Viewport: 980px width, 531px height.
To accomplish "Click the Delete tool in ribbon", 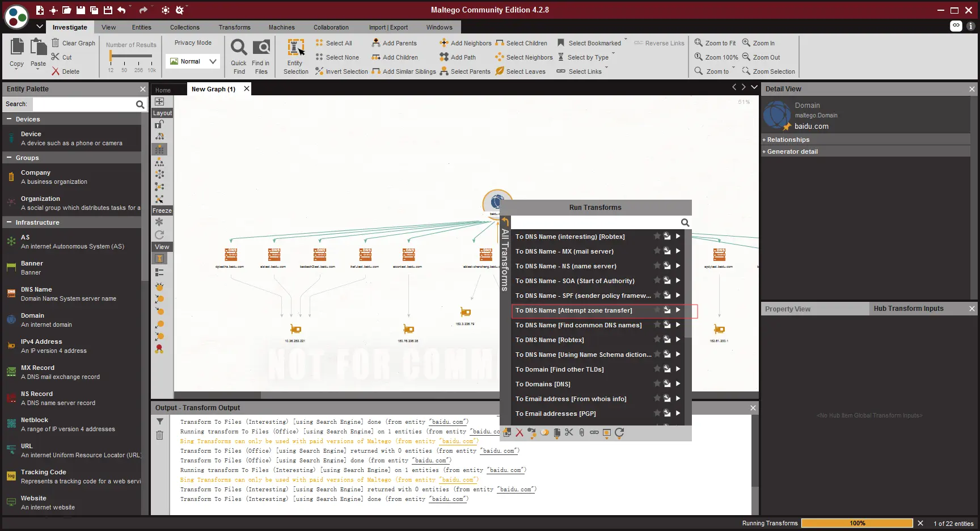I will pyautogui.click(x=65, y=71).
